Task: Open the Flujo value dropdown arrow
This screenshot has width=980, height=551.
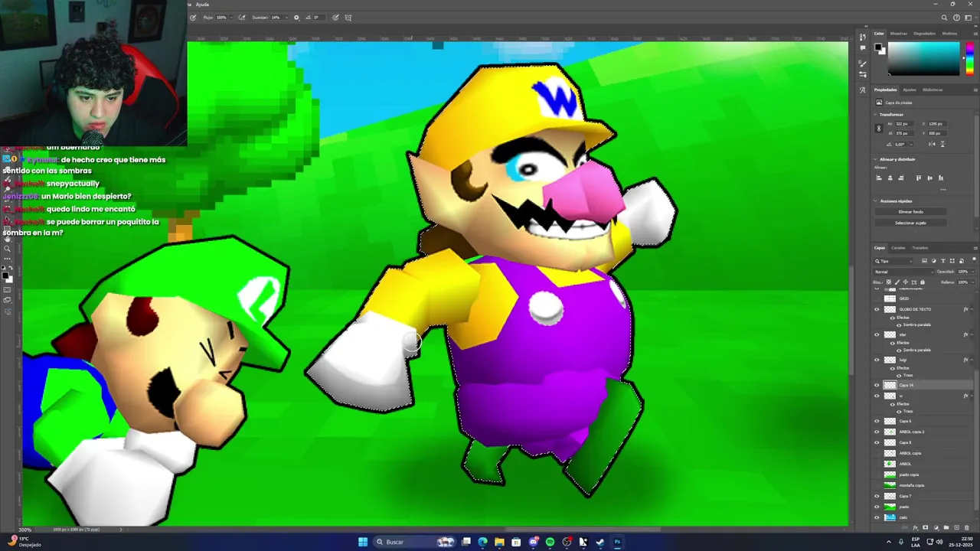Action: tap(230, 17)
